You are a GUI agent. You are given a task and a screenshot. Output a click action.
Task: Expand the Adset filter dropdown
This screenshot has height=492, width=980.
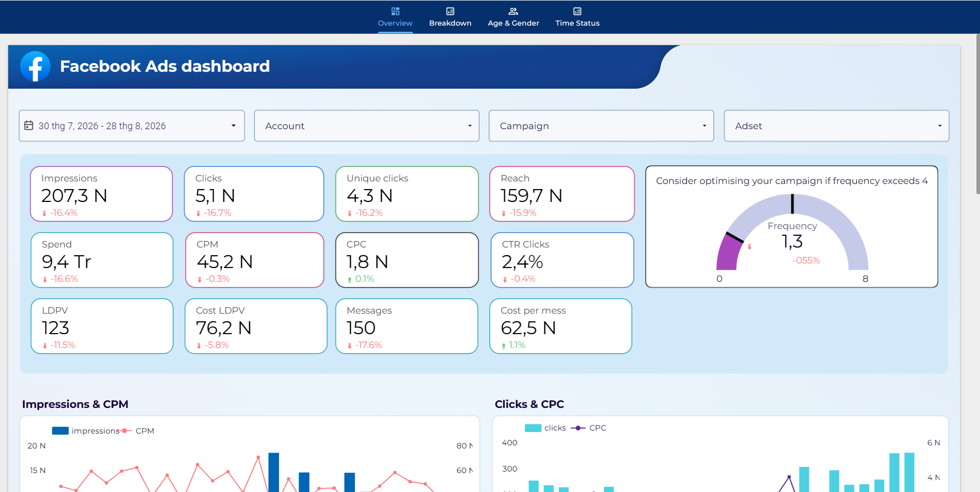(837, 126)
